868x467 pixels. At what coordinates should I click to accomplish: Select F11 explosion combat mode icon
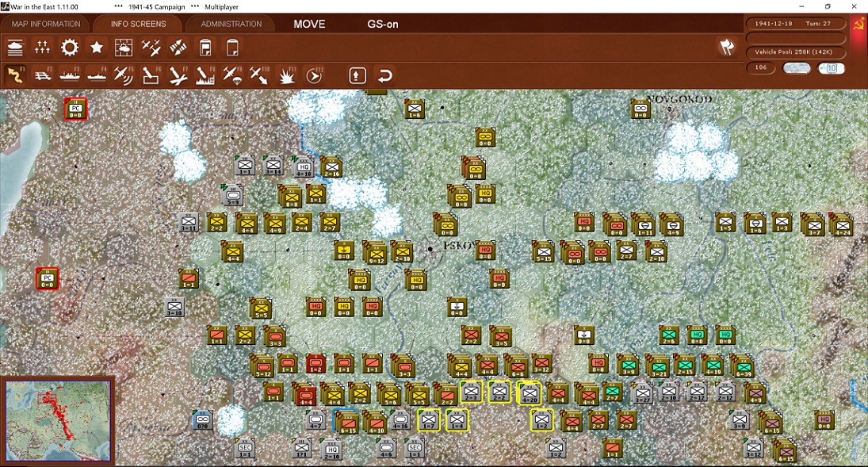click(286, 75)
